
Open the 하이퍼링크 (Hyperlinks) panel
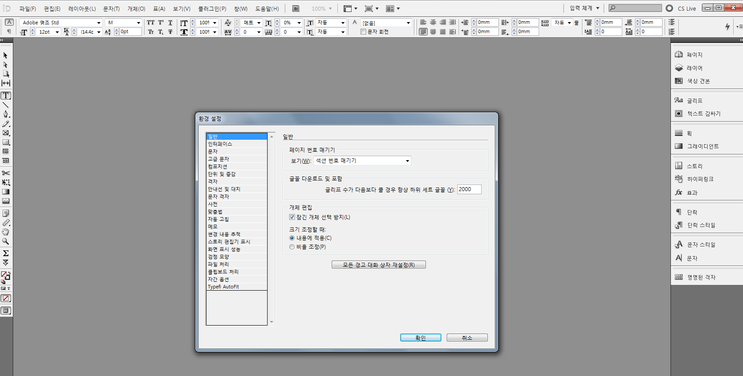(x=695, y=179)
